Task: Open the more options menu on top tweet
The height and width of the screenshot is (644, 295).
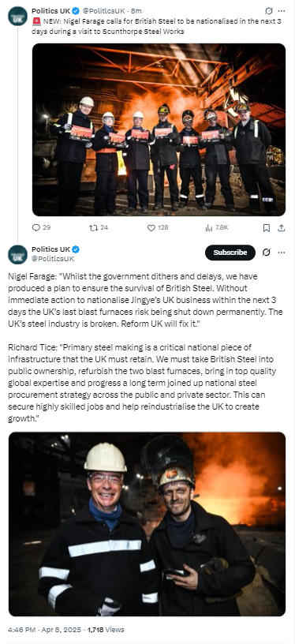Action: [282, 11]
